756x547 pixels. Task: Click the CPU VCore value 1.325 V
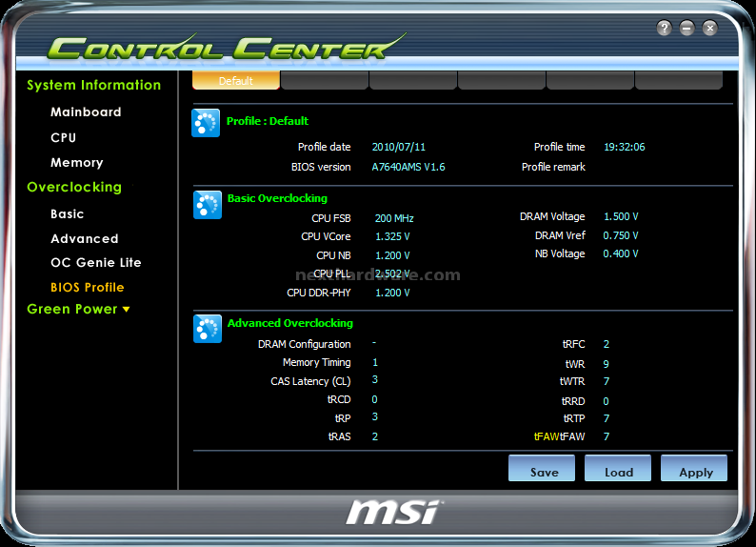pos(392,237)
